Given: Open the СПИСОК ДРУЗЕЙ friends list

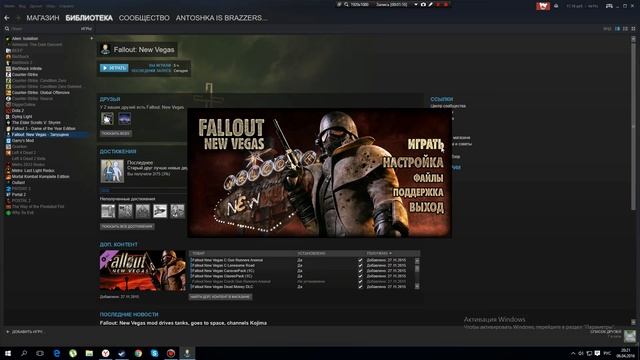Looking at the screenshot, I should (606, 332).
